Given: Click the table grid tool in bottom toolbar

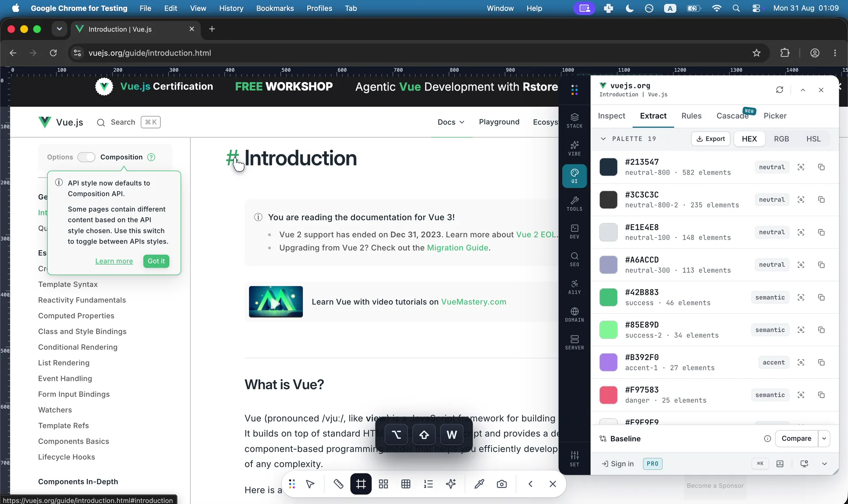Looking at the screenshot, I should point(406,484).
